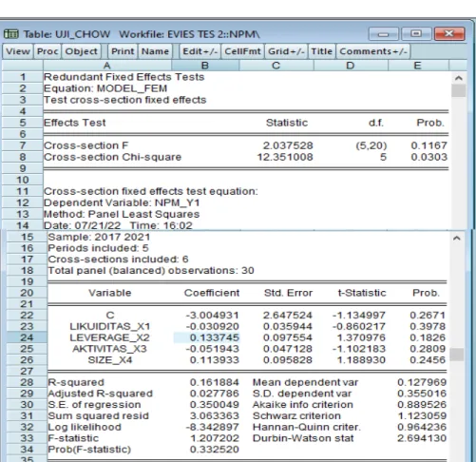
Task: Open the CellFmt button
Action: pyautogui.click(x=242, y=51)
